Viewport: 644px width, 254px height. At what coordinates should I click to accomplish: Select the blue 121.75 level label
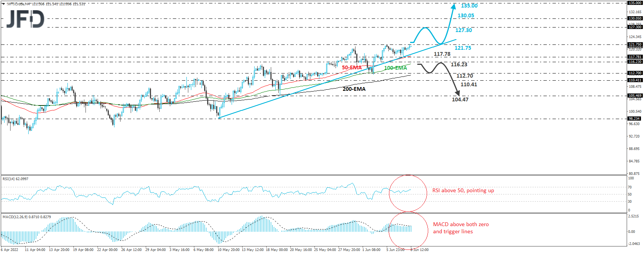pyautogui.click(x=463, y=48)
